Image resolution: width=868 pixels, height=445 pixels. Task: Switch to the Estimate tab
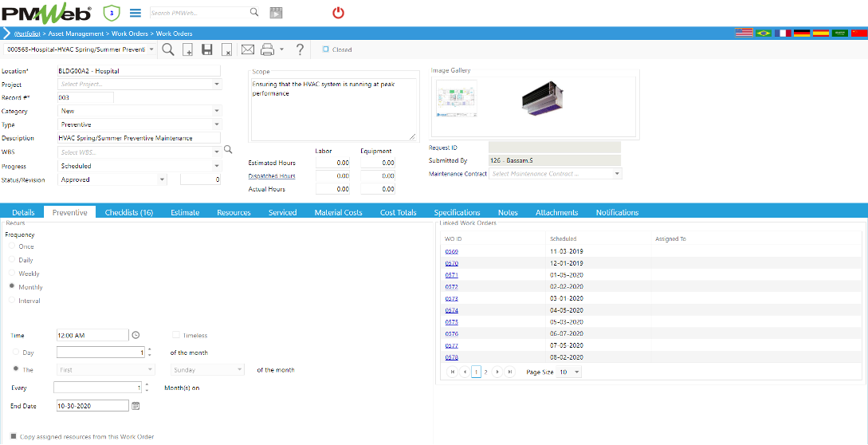click(x=185, y=212)
